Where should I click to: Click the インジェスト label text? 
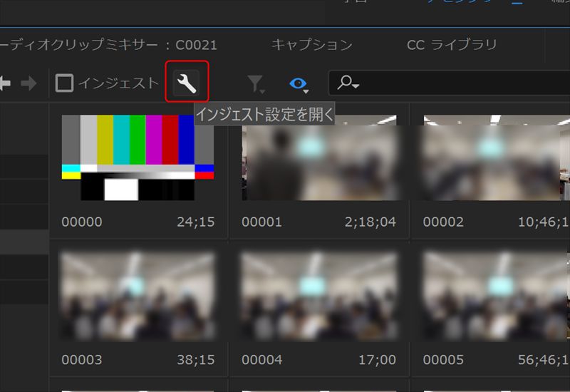pos(118,83)
